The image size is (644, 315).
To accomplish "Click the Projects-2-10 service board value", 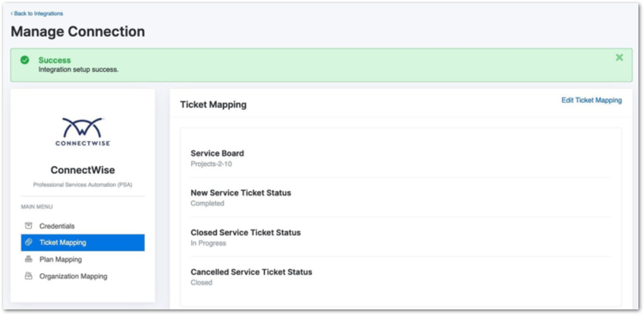I will tap(212, 164).
